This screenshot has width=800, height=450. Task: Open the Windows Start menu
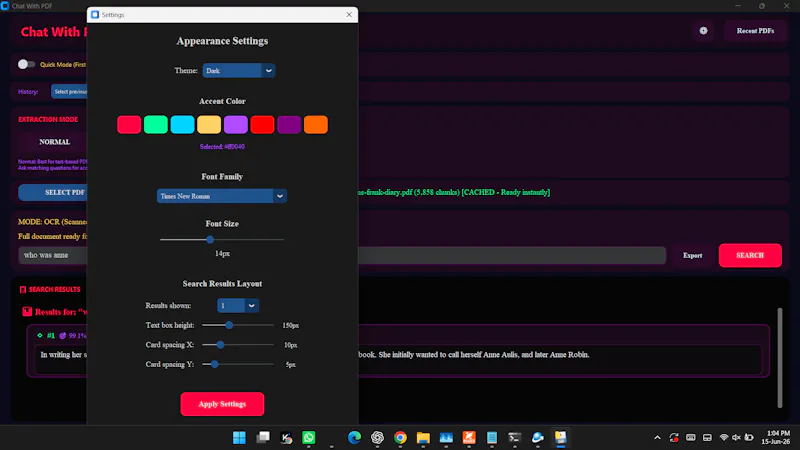click(239, 437)
